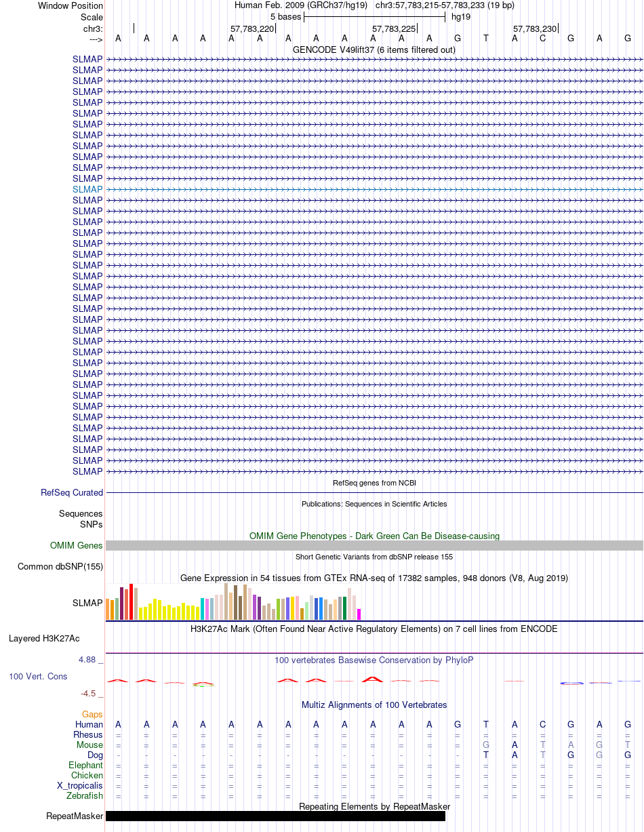Open Multiz Alignments of 100 Vertebrates title
This screenshot has height=832, width=644.
(374, 705)
